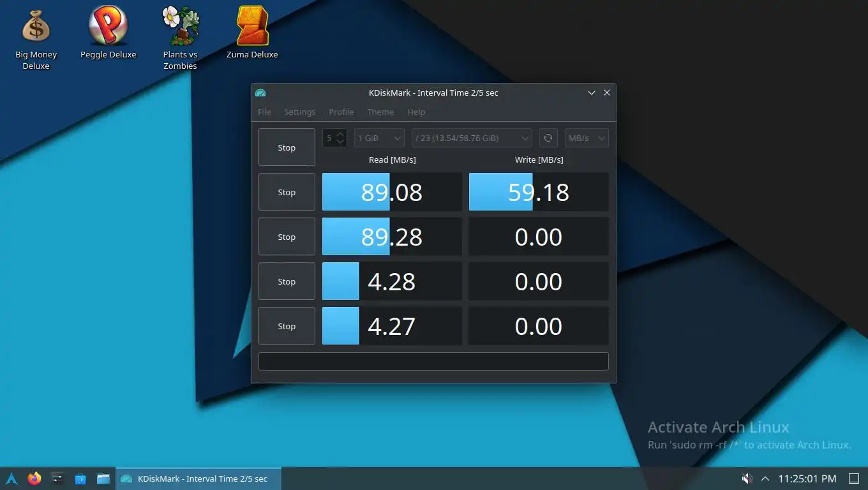Open Big Money Deluxe desktop icon
The width and height of the screenshot is (868, 490).
click(x=36, y=38)
